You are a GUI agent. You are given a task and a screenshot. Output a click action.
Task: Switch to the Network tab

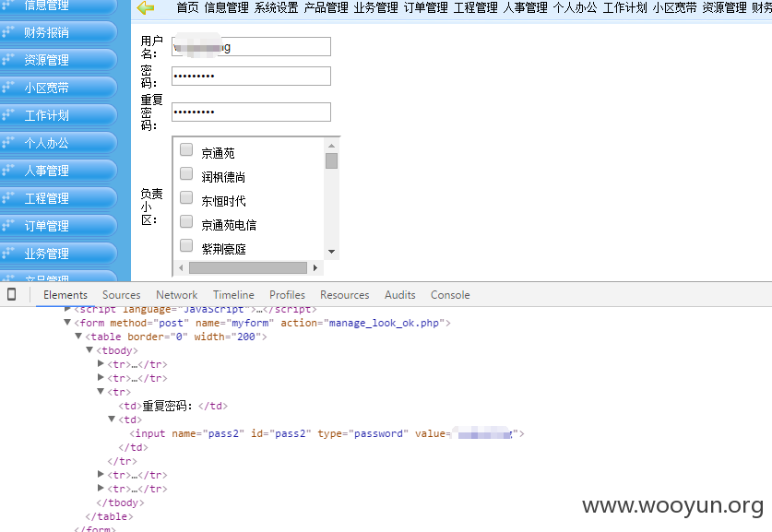177,295
